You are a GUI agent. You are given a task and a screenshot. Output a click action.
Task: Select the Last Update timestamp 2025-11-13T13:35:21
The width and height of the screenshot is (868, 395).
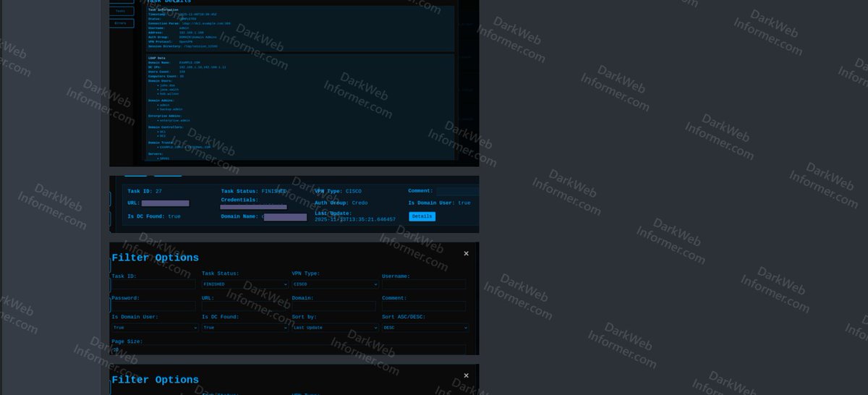point(355,219)
